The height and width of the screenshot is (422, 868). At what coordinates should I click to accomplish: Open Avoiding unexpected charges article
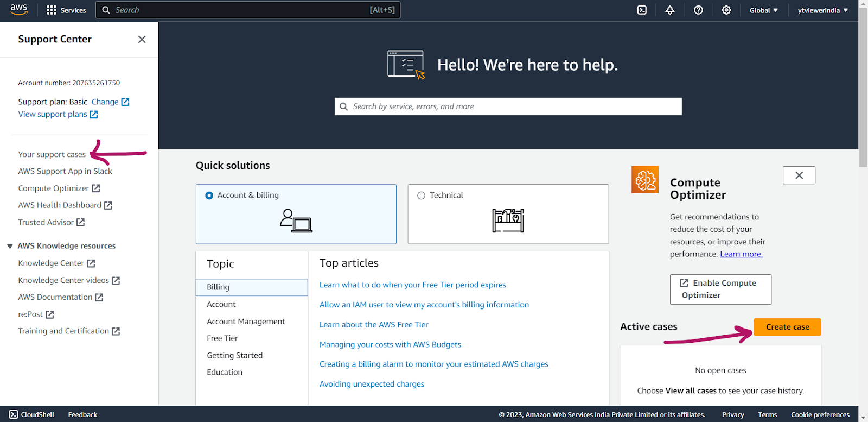[x=372, y=384]
